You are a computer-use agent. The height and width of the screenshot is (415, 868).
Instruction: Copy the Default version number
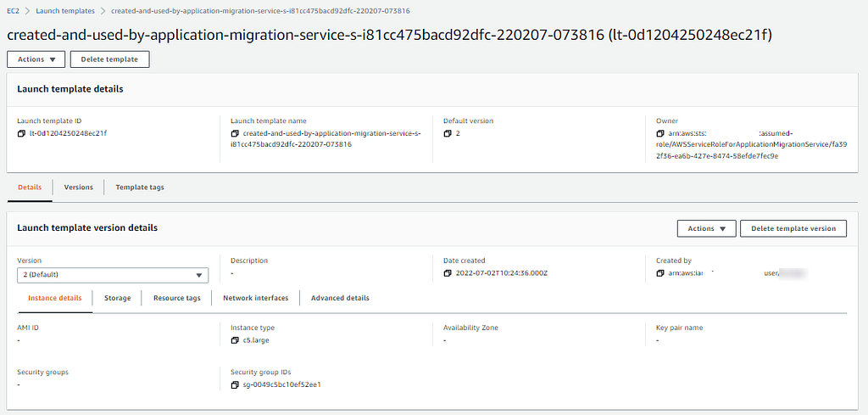point(448,133)
